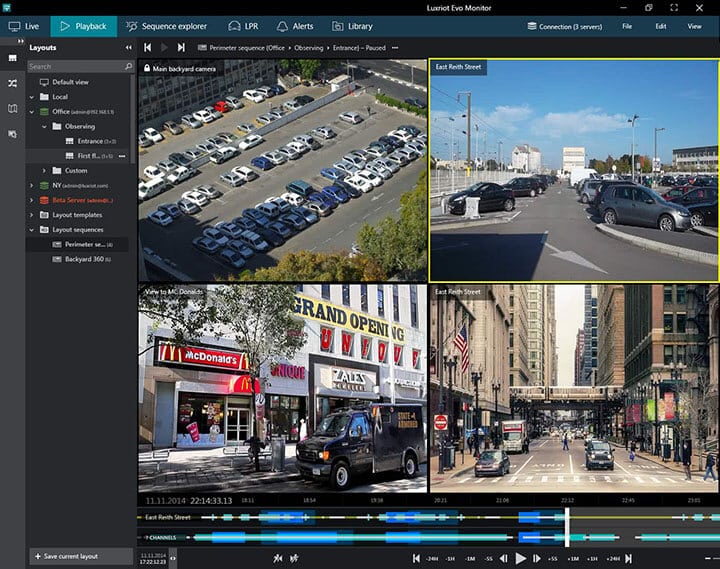Open the layouts icon in left sidebar
This screenshot has width=720, height=569.
(12, 59)
